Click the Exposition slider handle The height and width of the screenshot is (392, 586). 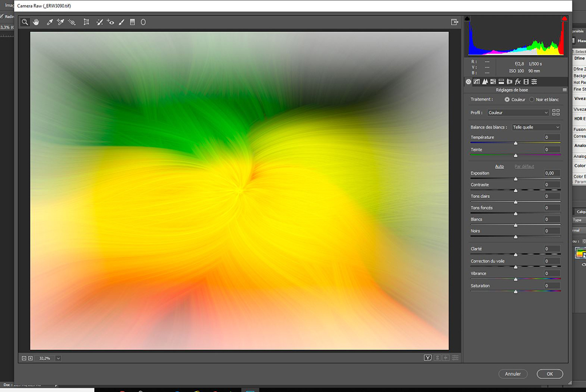pos(516,179)
